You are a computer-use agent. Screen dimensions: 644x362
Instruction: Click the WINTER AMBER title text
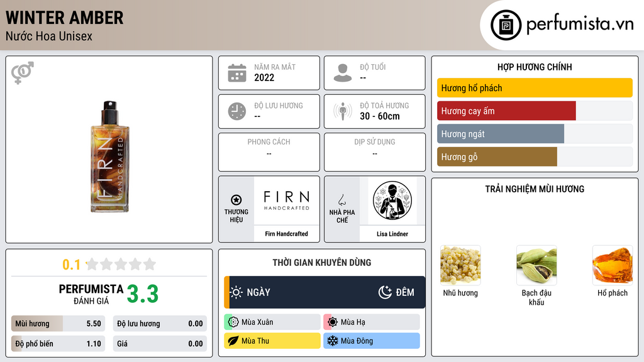coord(65,18)
